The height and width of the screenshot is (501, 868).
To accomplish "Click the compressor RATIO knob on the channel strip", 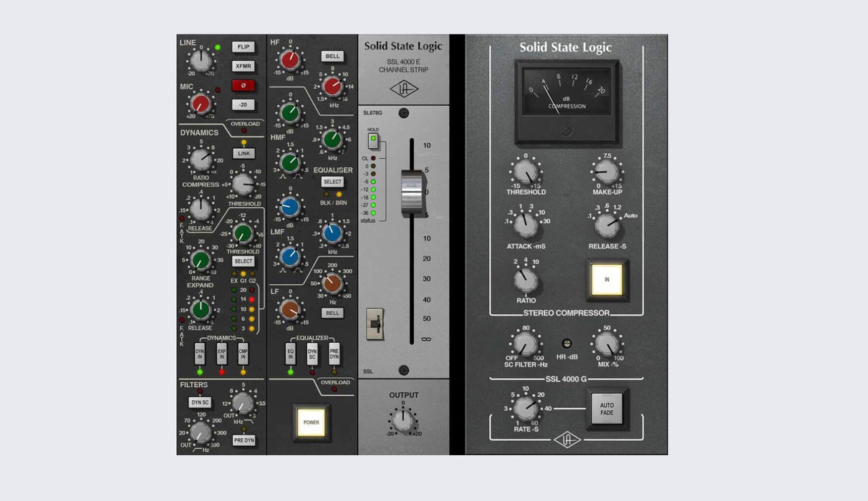I will tap(201, 160).
